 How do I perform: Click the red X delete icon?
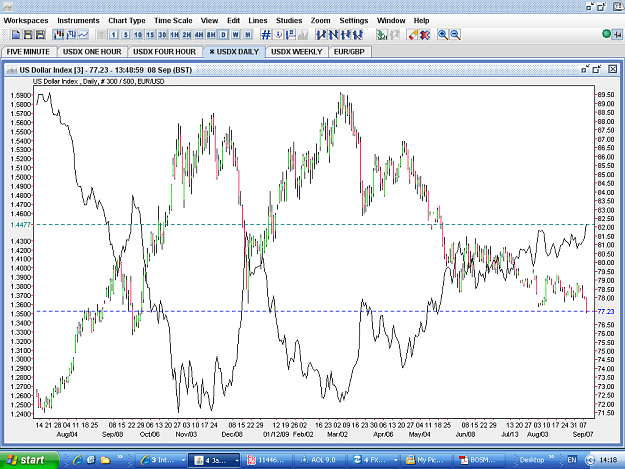(425, 35)
